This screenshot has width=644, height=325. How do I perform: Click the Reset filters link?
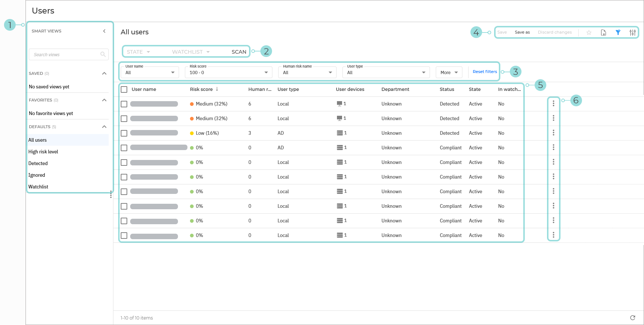click(x=485, y=72)
